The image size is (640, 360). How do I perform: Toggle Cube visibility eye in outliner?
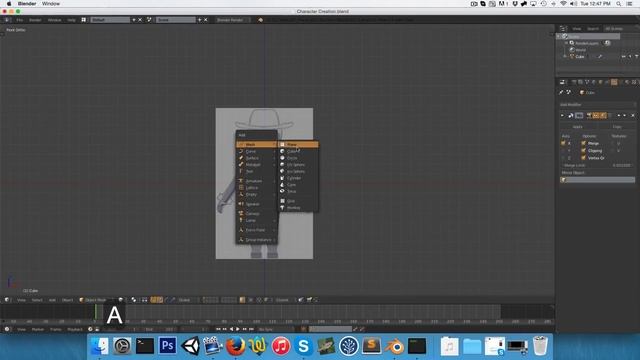tap(624, 57)
